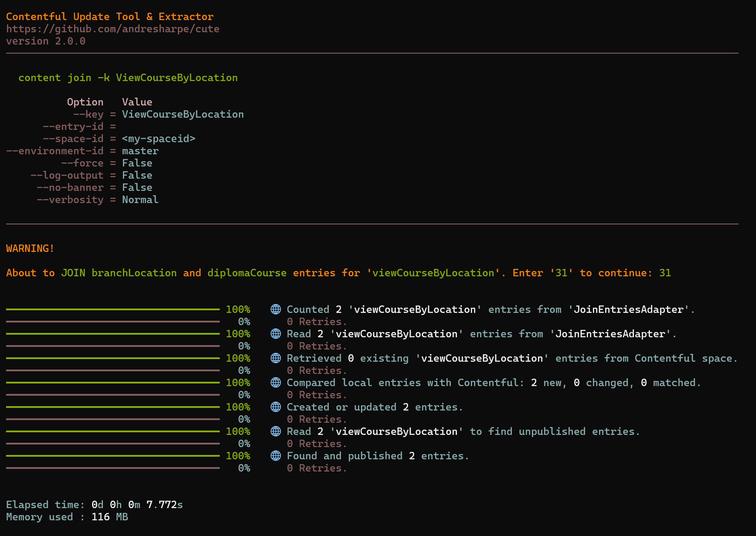756x536 pixels.
Task: Click the 'Found and published 2 entries.' message
Action: click(378, 456)
